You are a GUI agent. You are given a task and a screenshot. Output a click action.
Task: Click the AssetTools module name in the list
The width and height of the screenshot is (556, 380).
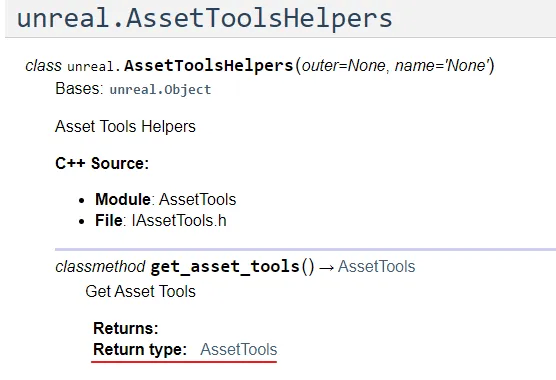[x=198, y=199]
